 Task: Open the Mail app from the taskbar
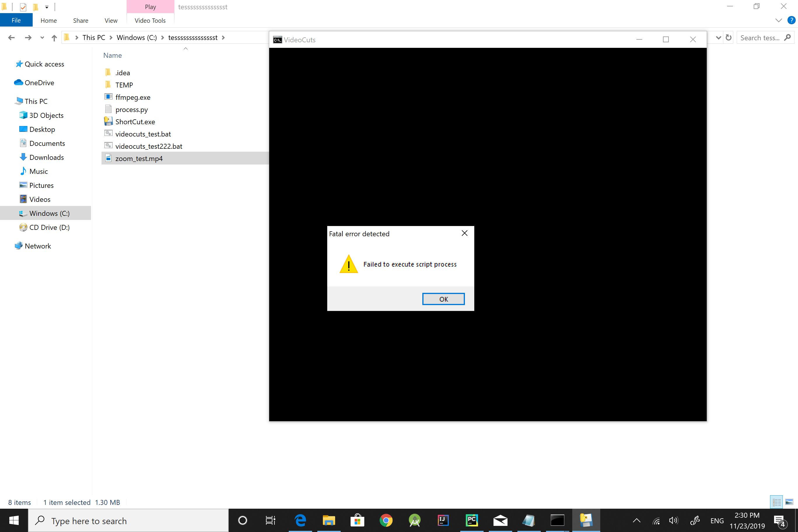pyautogui.click(x=500, y=520)
